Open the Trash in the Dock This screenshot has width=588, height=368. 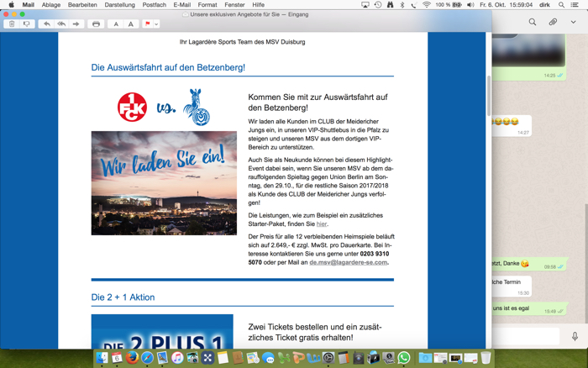(x=486, y=358)
